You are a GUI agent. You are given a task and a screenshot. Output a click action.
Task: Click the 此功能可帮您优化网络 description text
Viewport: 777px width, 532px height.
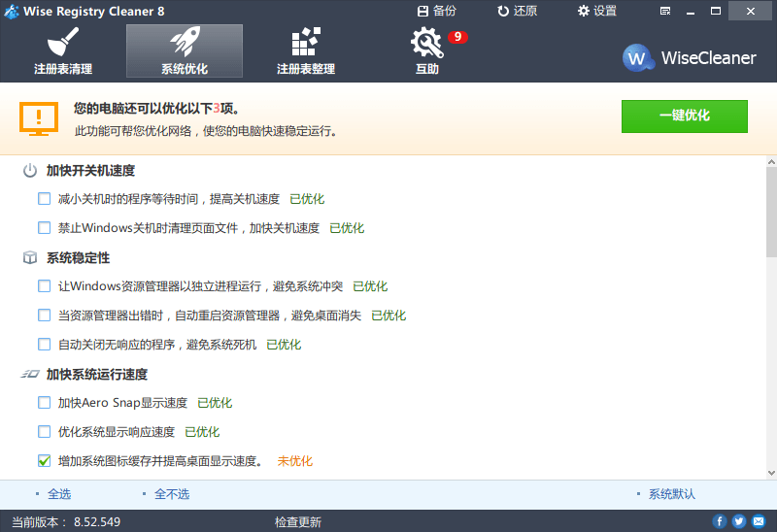206,131
